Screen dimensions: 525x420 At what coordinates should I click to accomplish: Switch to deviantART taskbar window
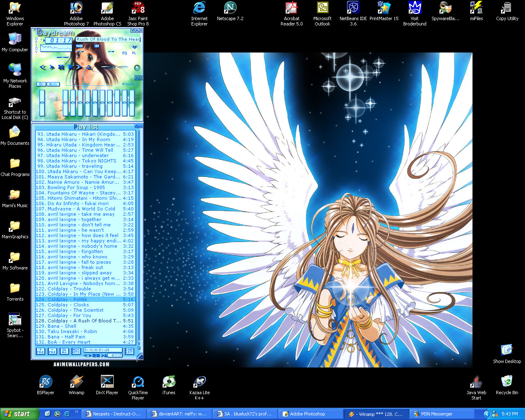[178, 414]
